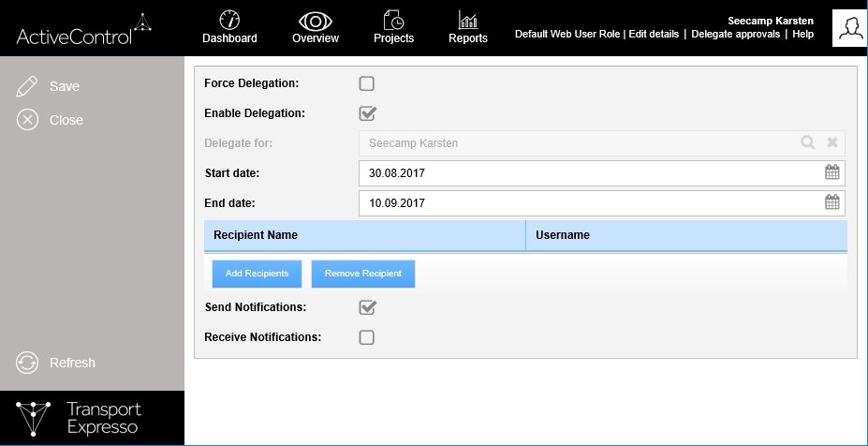Image resolution: width=868 pixels, height=446 pixels.
Task: Select the Overview menu label
Action: click(316, 38)
